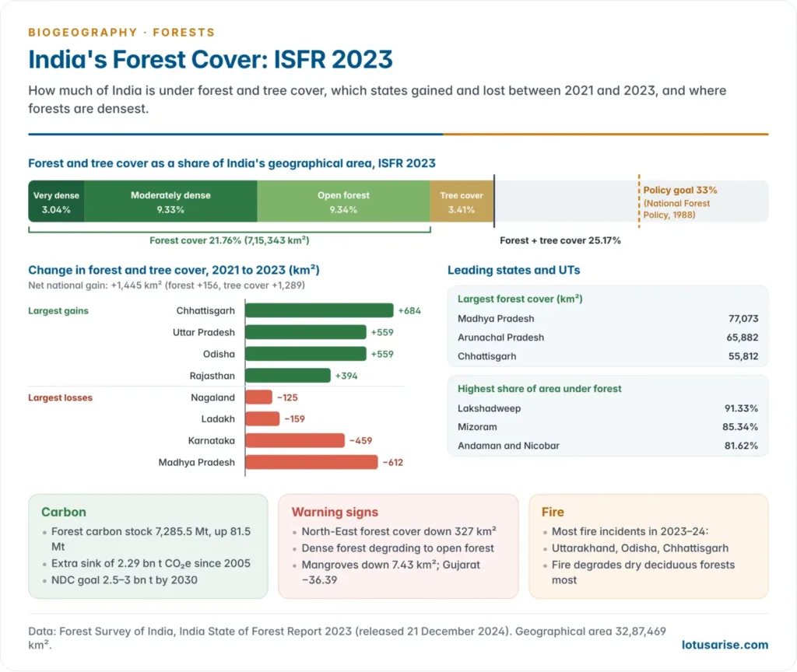Click the '+394' value label
This screenshot has height=672, width=797.
pos(346,376)
